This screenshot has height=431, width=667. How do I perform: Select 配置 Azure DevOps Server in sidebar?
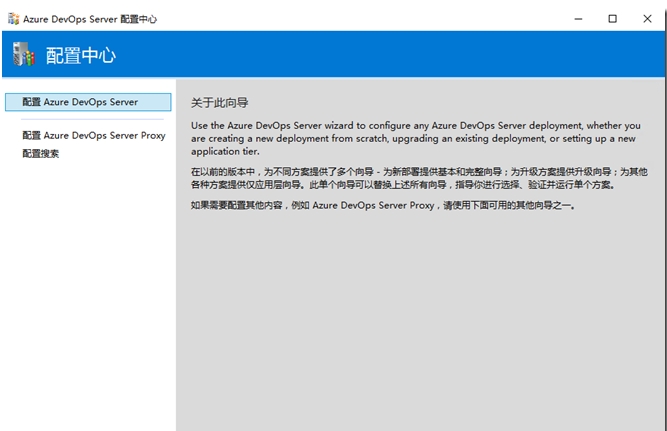tap(88, 102)
